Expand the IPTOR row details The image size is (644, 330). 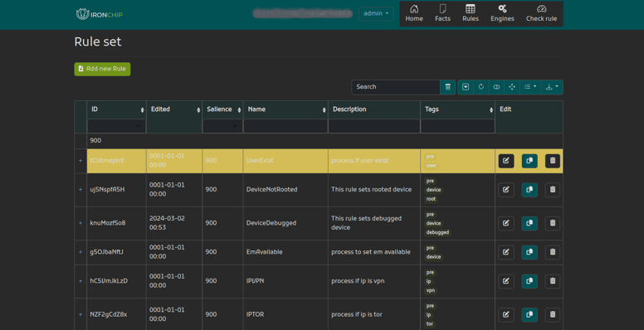coord(80,315)
